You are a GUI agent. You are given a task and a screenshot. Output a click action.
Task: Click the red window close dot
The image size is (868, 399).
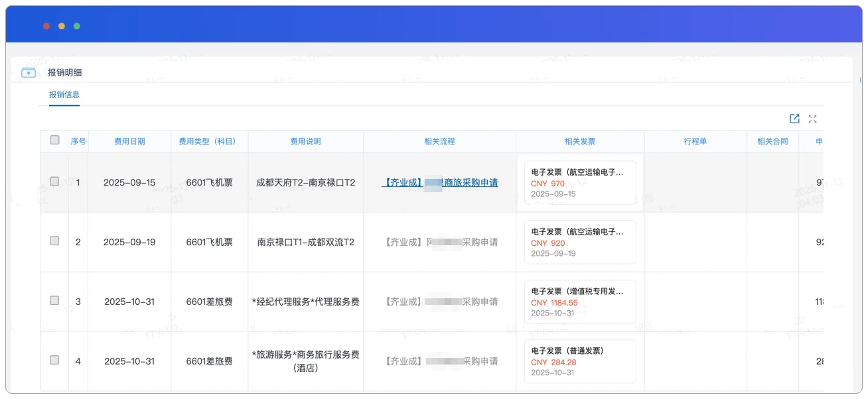click(x=46, y=26)
